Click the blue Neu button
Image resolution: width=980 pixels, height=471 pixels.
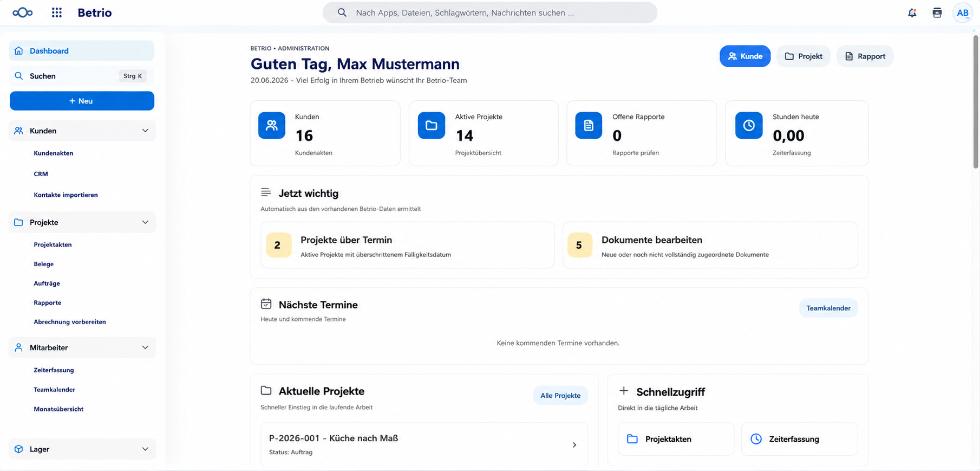coord(82,101)
